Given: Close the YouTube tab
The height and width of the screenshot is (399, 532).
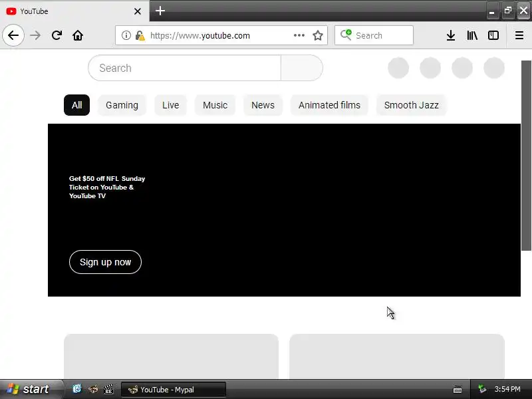Looking at the screenshot, I should tap(138, 11).
